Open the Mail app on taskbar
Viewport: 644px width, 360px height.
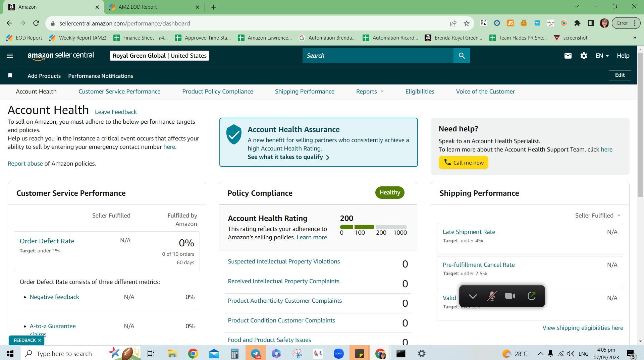click(214, 353)
